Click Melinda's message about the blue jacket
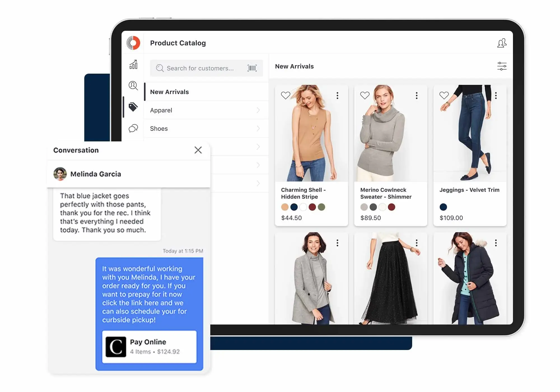This screenshot has height=392, width=560. click(107, 214)
